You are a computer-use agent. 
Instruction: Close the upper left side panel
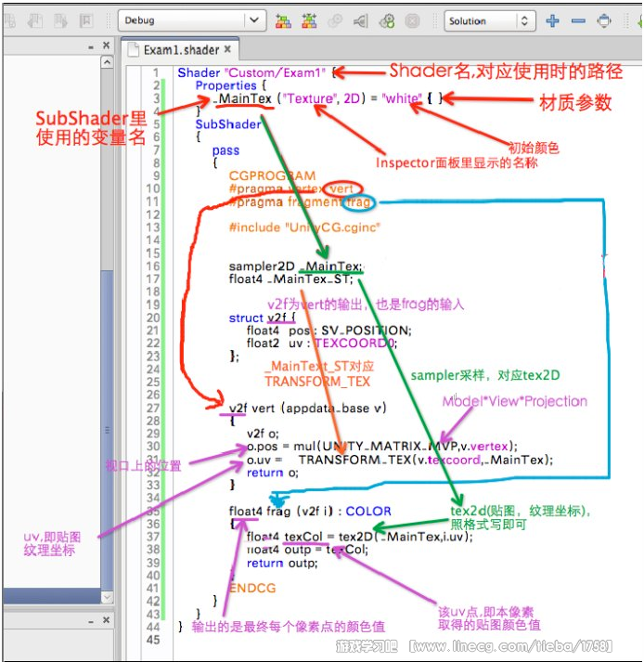[107, 45]
